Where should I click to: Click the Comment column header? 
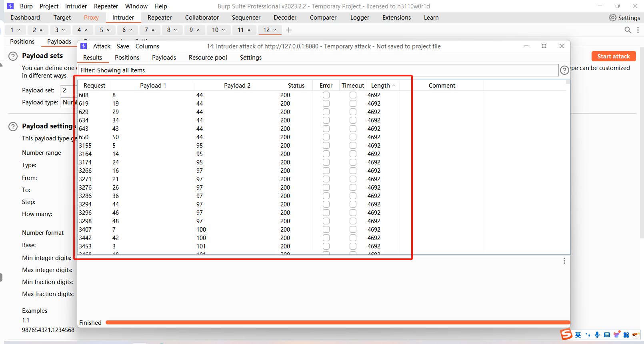click(x=442, y=86)
